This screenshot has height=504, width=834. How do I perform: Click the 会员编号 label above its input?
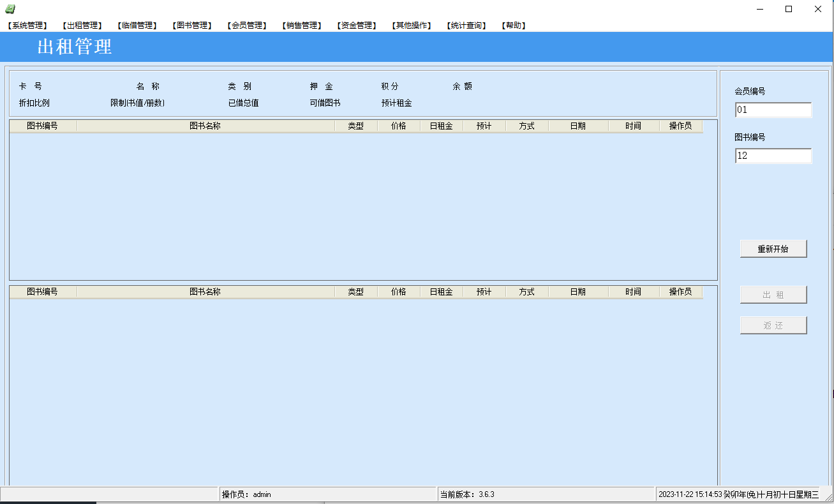[x=750, y=91]
